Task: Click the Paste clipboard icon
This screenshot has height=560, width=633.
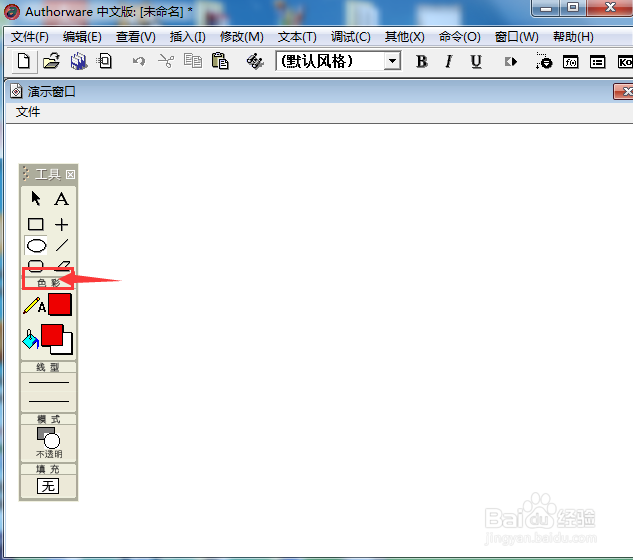Action: click(220, 62)
